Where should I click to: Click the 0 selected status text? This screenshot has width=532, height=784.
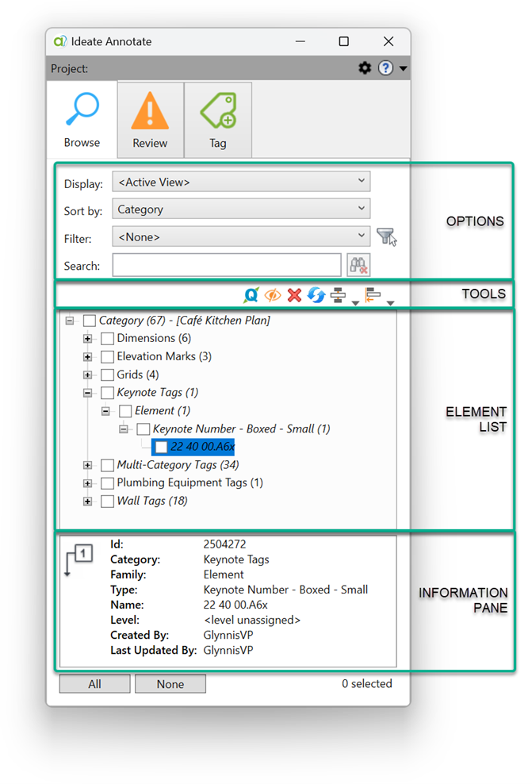click(x=367, y=683)
